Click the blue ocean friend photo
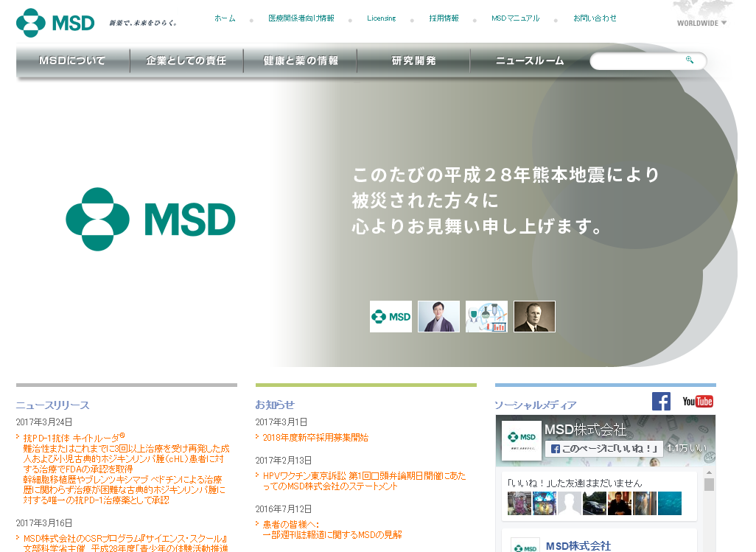The height and width of the screenshot is (552, 756). point(670,503)
